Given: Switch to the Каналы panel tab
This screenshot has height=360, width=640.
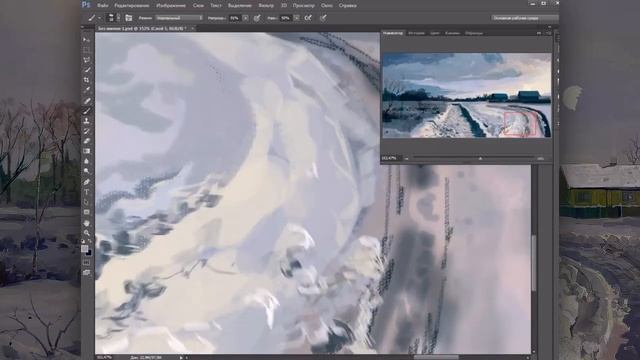Looking at the screenshot, I should [452, 33].
